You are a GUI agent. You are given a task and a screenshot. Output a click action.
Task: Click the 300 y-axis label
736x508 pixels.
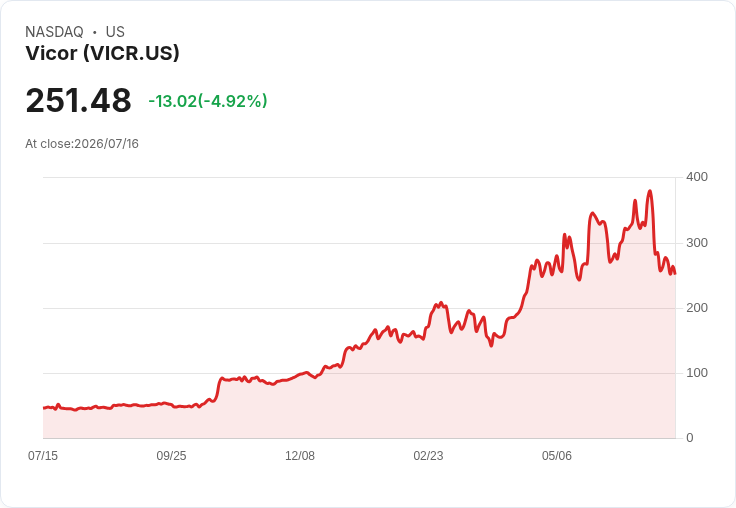(697, 243)
